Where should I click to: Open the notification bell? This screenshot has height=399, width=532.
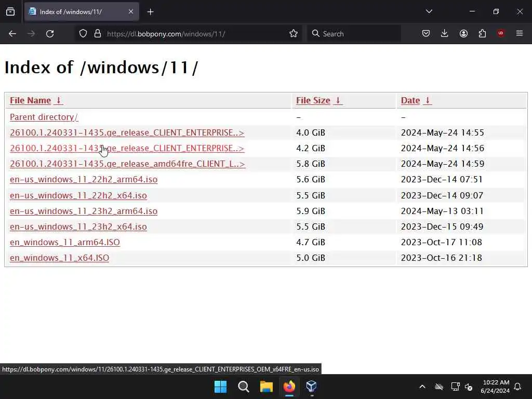tap(518, 387)
